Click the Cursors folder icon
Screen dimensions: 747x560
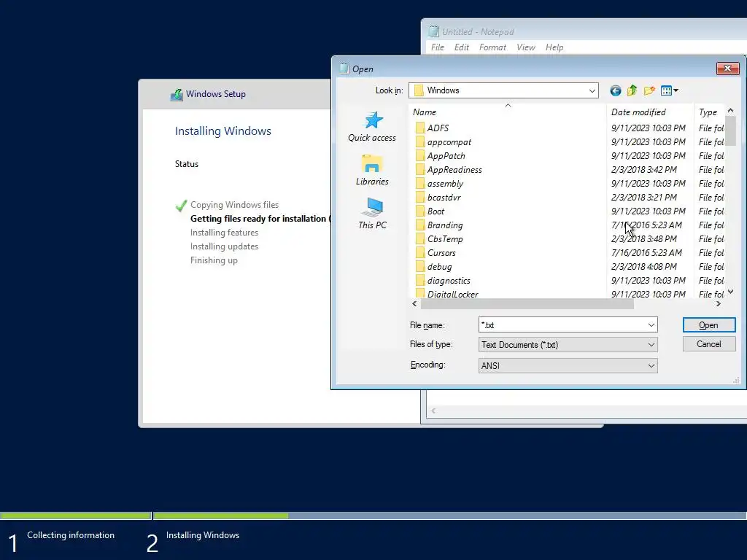[x=419, y=252]
